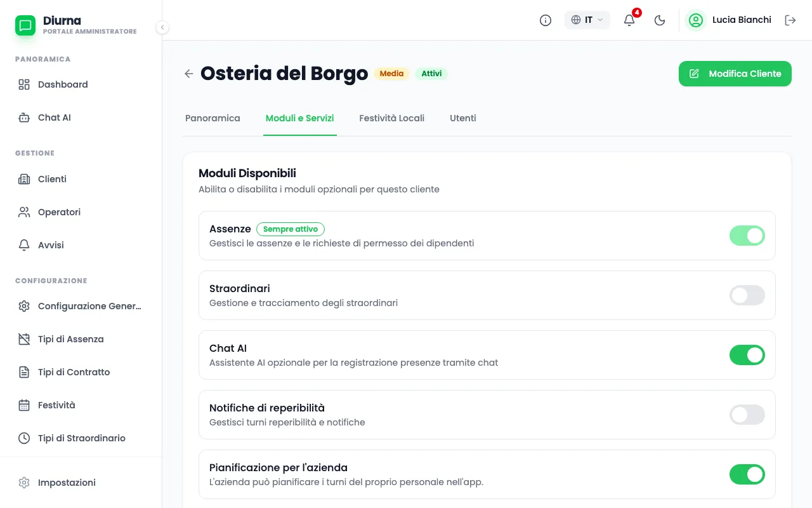Open the info icon in the top bar
812x508 pixels.
click(x=546, y=20)
